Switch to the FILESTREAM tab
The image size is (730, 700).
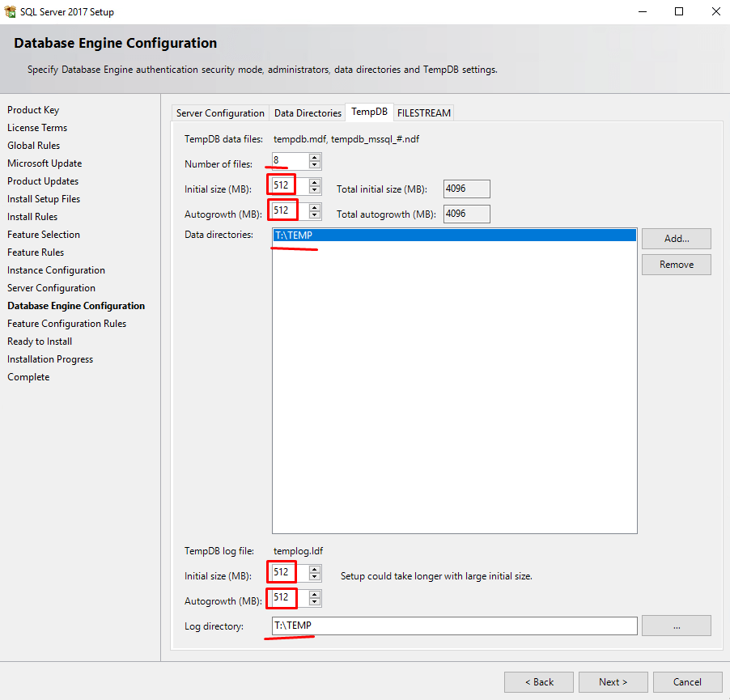tap(423, 113)
